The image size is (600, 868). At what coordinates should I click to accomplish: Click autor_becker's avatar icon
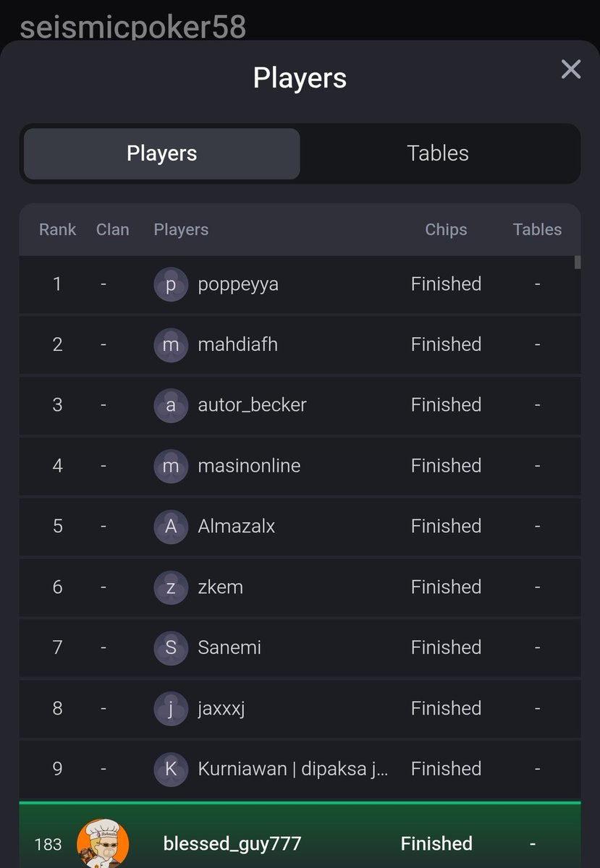[x=171, y=405]
